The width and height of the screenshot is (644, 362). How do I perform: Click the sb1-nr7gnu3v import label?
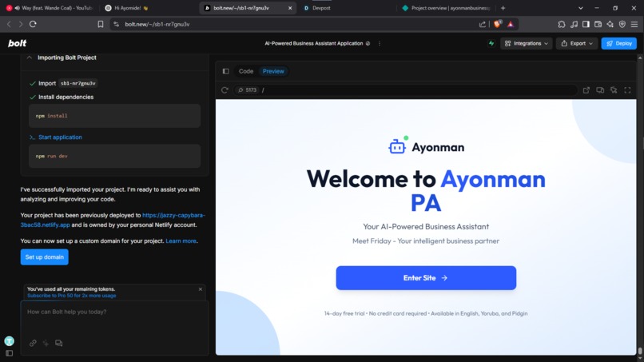pos(78,83)
